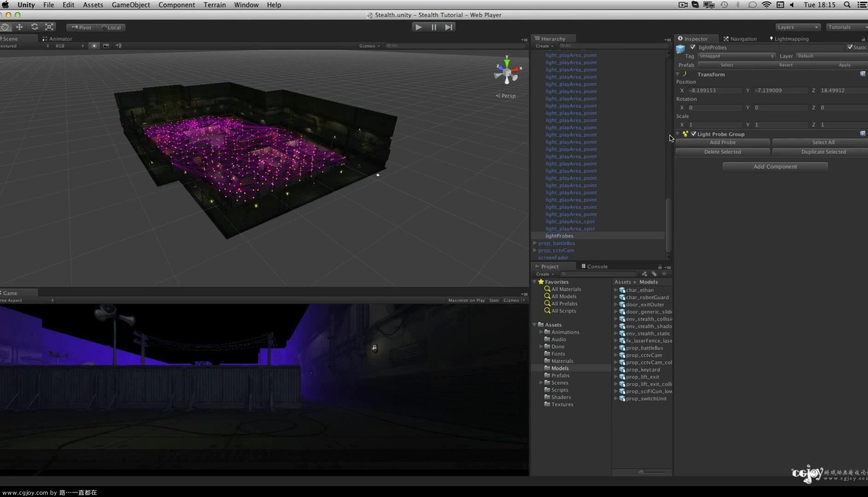This screenshot has height=497, width=868.
Task: Switch to the Lightmapping tab
Action: click(788, 39)
